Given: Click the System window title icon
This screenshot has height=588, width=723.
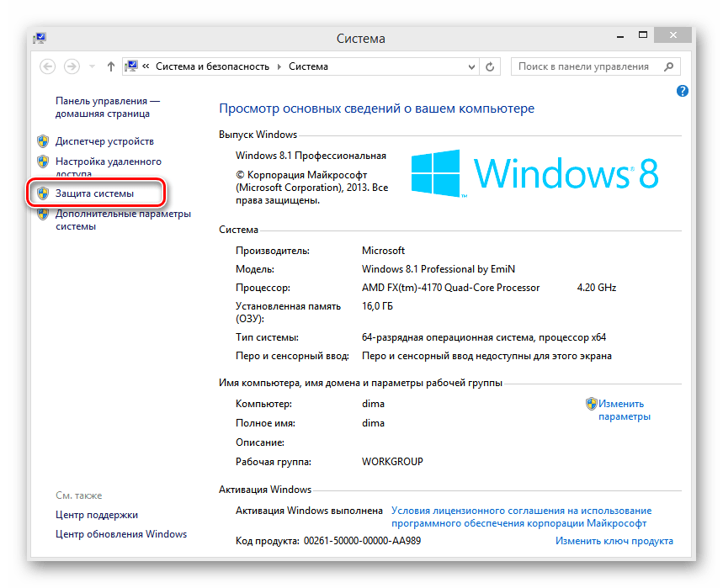Looking at the screenshot, I should (40, 38).
